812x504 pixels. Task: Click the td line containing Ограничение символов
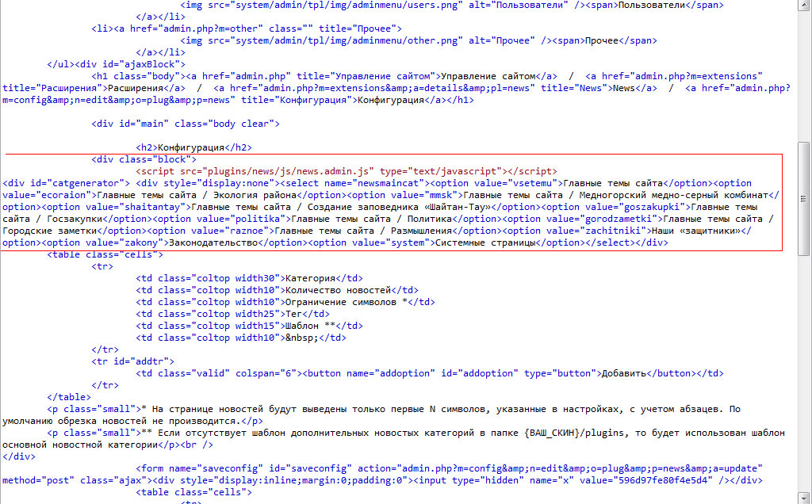[285, 303]
